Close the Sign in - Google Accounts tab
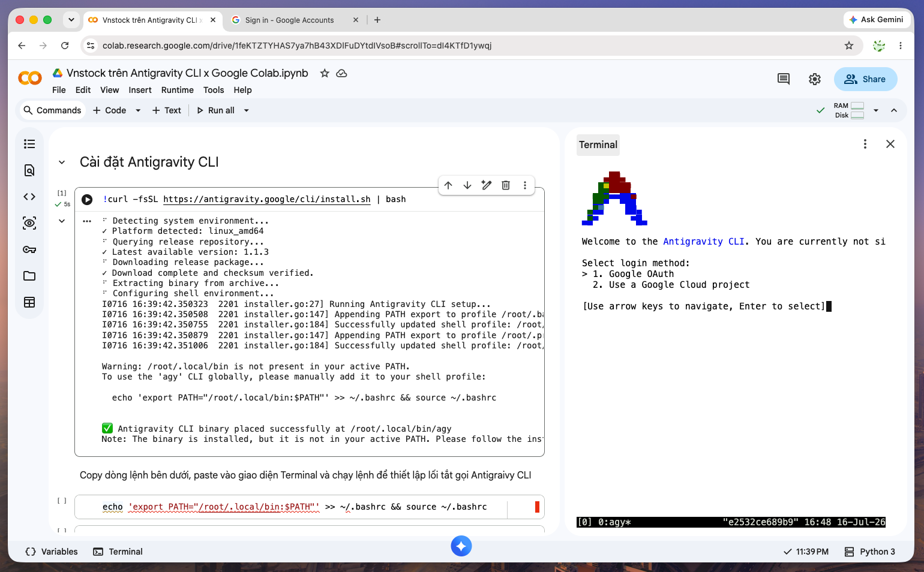The image size is (924, 572). tap(356, 20)
